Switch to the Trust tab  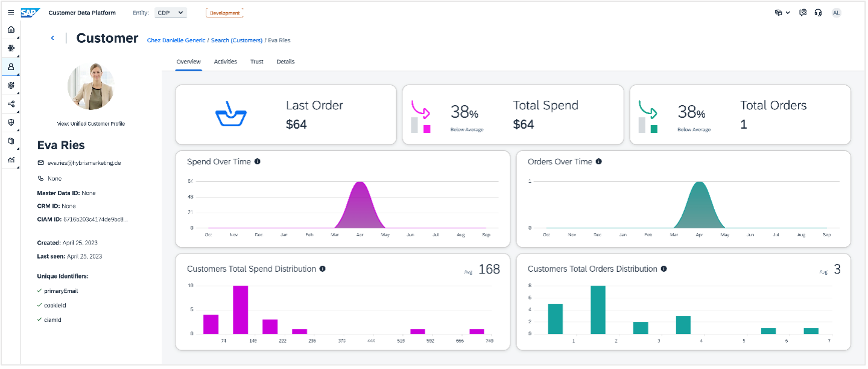(257, 62)
